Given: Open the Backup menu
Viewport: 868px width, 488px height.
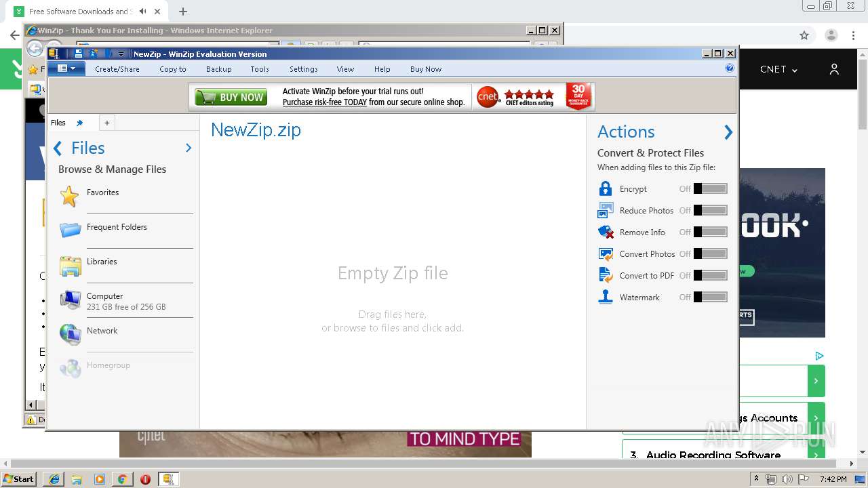Looking at the screenshot, I should 219,69.
